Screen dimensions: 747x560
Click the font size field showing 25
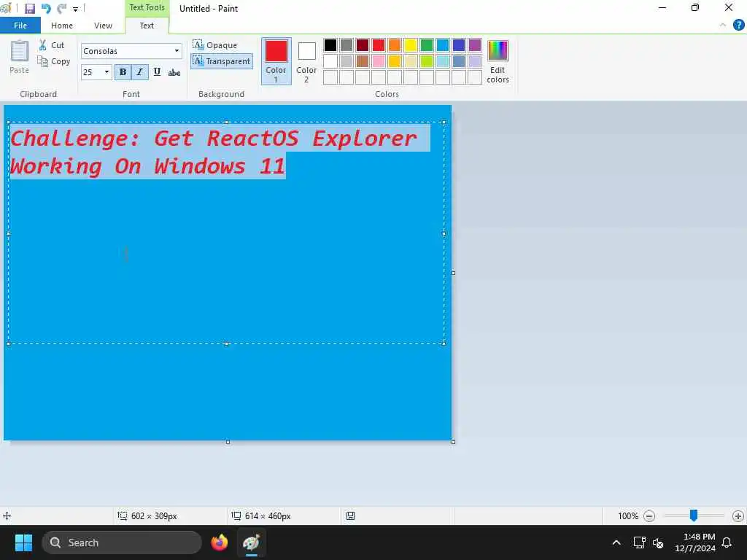[x=91, y=72]
